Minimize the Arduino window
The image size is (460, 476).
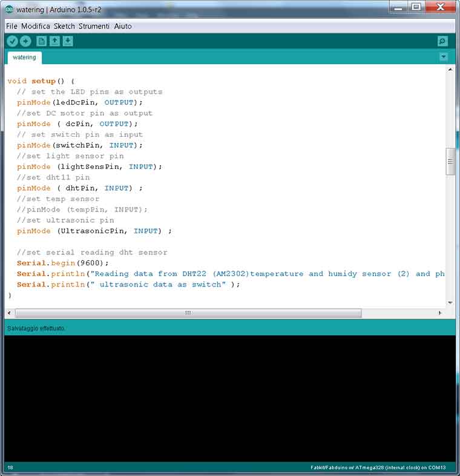[x=398, y=7]
